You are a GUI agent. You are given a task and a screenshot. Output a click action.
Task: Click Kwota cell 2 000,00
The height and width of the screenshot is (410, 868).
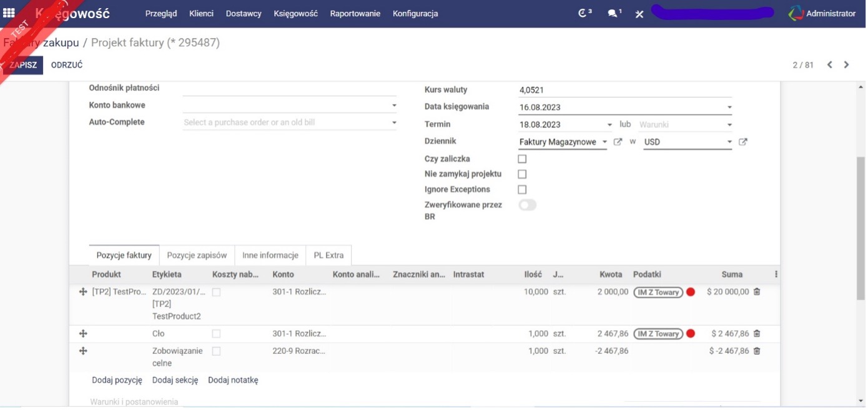tap(613, 292)
